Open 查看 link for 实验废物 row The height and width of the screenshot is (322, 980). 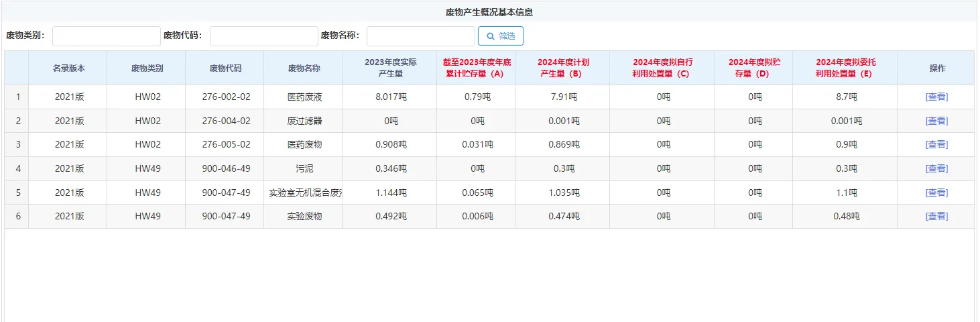click(936, 216)
